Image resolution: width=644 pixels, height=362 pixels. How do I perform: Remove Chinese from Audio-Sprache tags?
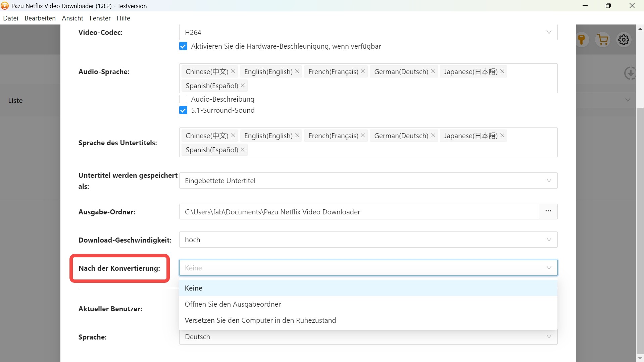pos(233,71)
